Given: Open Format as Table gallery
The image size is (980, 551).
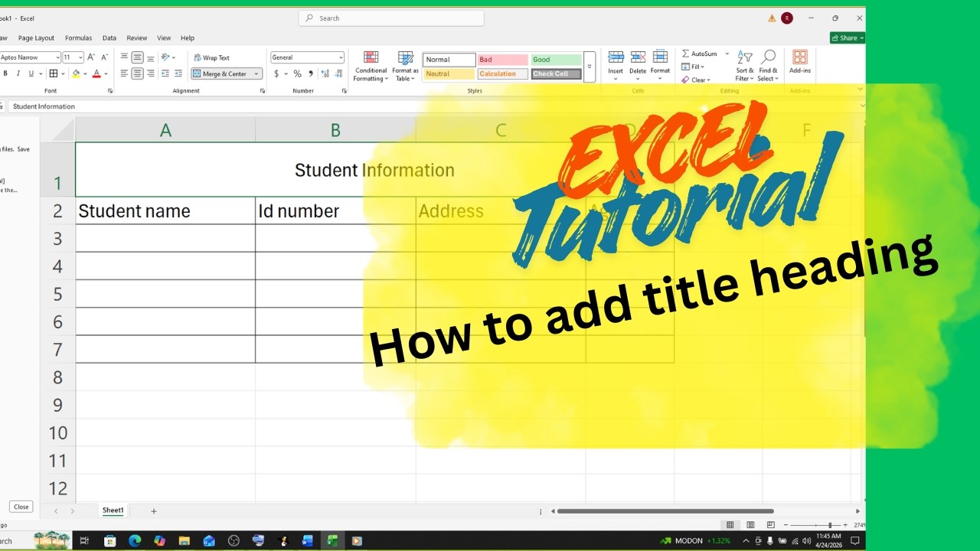Looking at the screenshot, I should click(405, 67).
